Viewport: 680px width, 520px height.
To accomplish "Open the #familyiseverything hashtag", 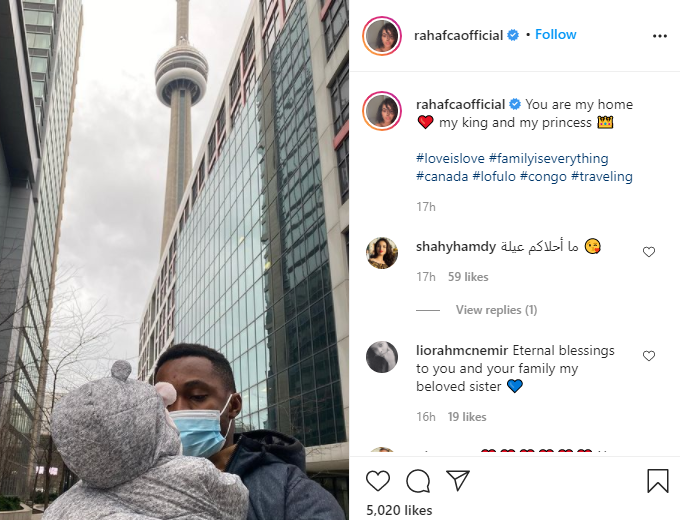I will pos(549,158).
